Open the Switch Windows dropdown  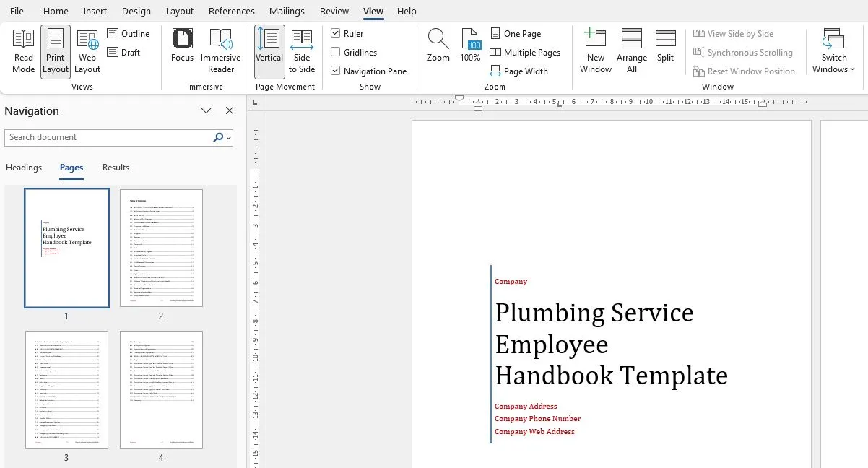833,51
